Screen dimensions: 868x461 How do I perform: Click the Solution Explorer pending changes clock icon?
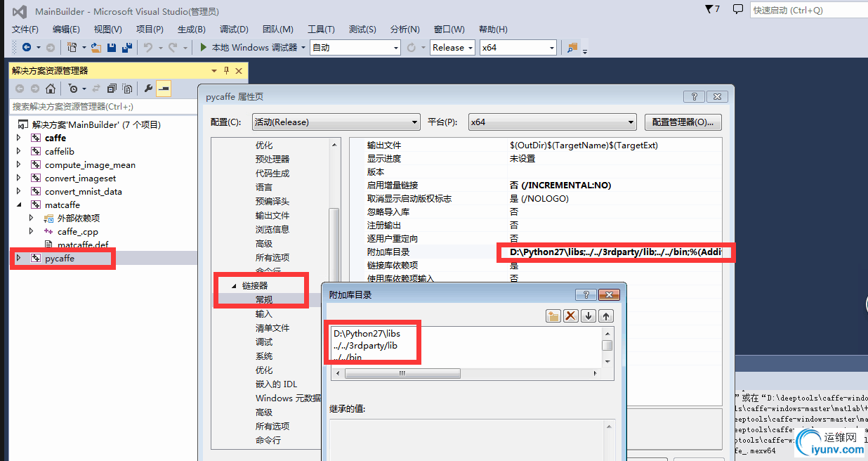(x=73, y=89)
